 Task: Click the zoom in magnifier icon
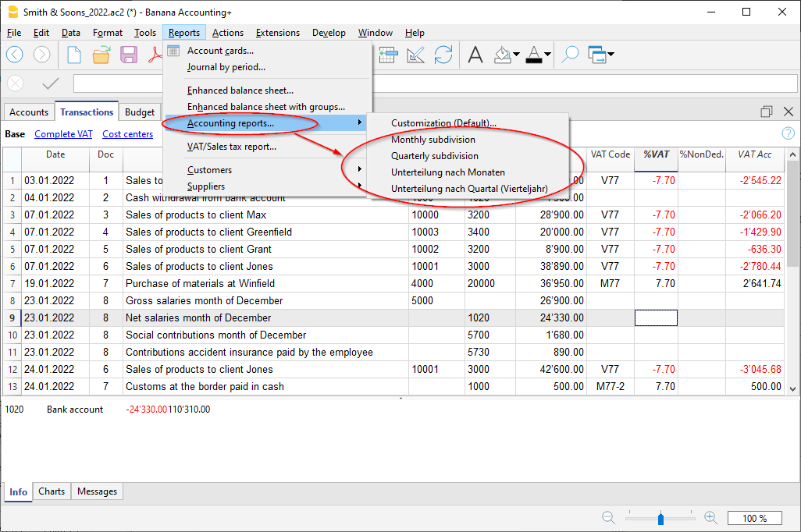coord(710,517)
